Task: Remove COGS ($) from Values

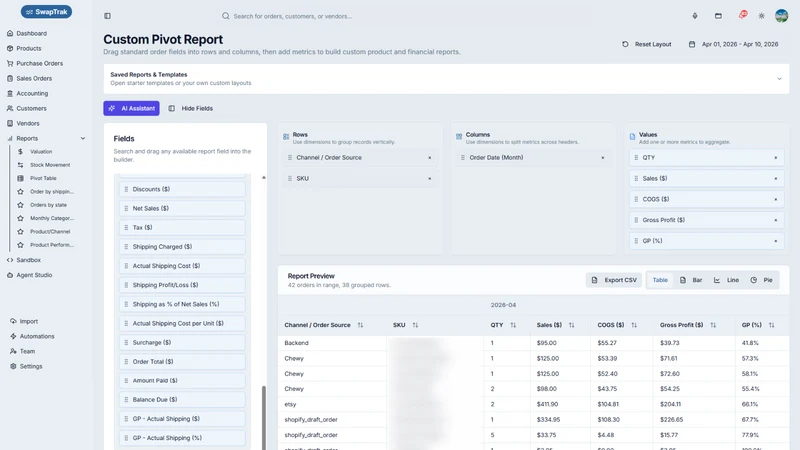Action: (776, 199)
